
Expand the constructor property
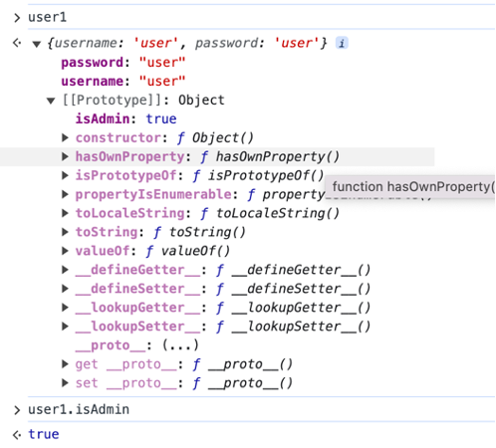65,137
